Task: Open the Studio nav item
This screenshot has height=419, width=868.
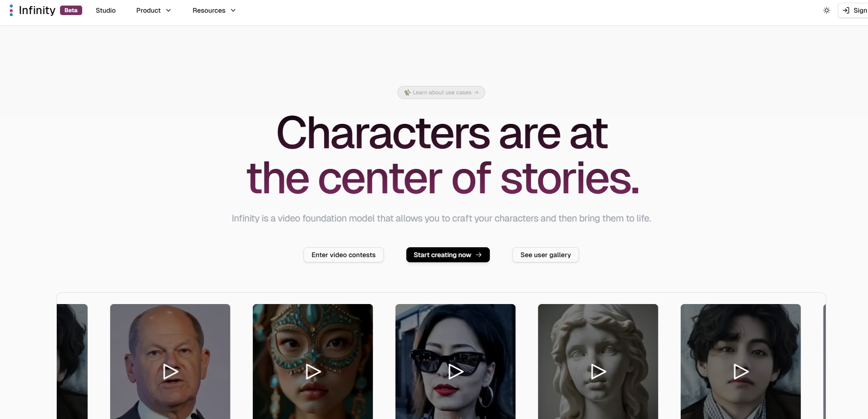Action: click(106, 10)
